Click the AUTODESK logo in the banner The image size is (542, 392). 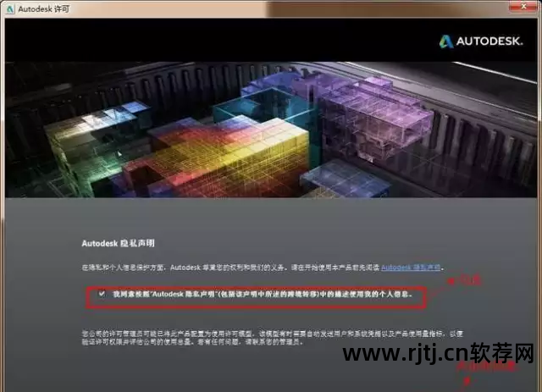coord(481,41)
